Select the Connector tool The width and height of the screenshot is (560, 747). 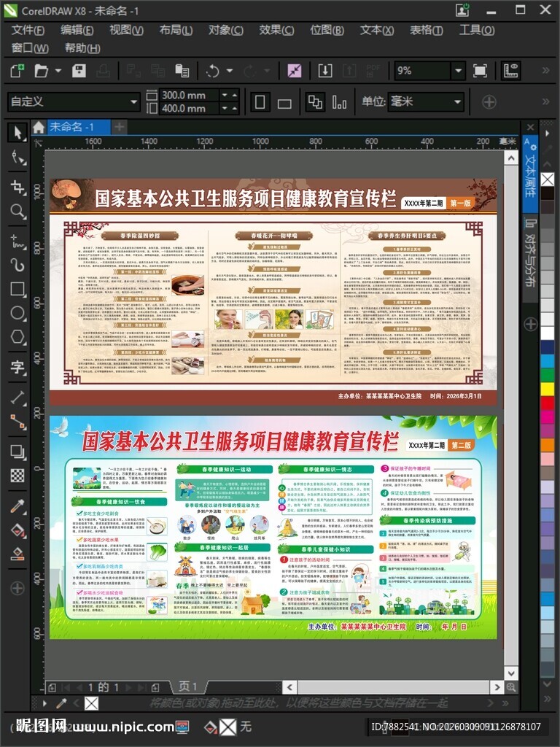(17, 421)
